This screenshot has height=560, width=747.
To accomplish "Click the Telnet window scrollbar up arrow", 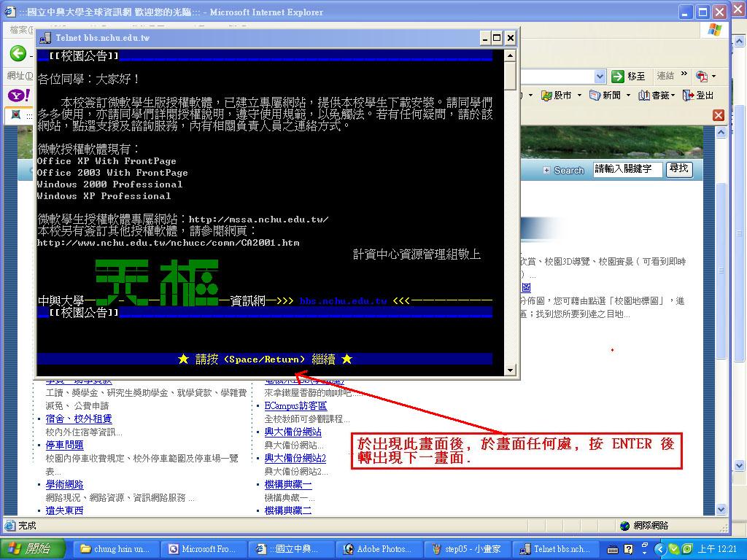I will [510, 55].
